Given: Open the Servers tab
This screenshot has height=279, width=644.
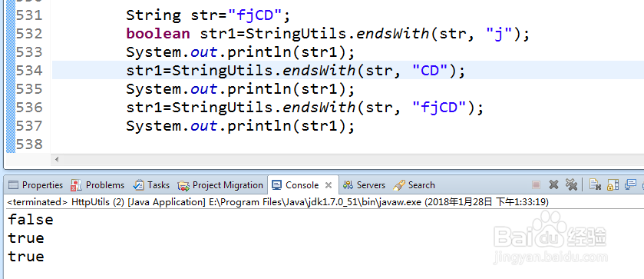Looking at the screenshot, I should point(364,185).
